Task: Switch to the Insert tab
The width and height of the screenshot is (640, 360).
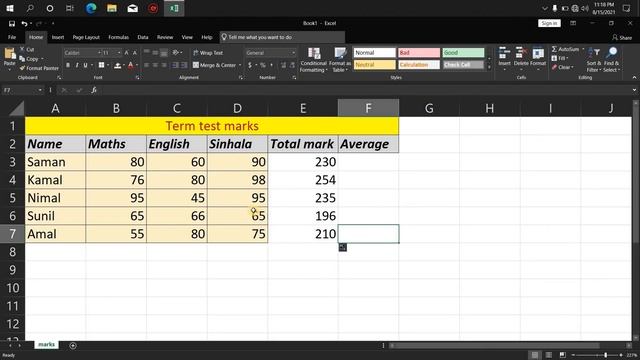Action: point(58,37)
